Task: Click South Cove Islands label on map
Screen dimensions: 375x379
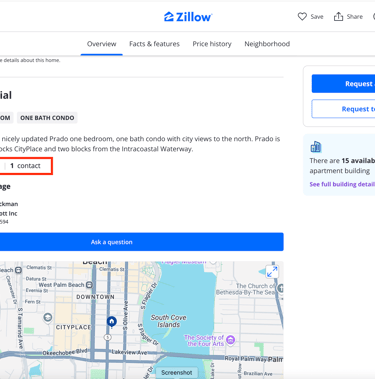Action: pyautogui.click(x=169, y=321)
